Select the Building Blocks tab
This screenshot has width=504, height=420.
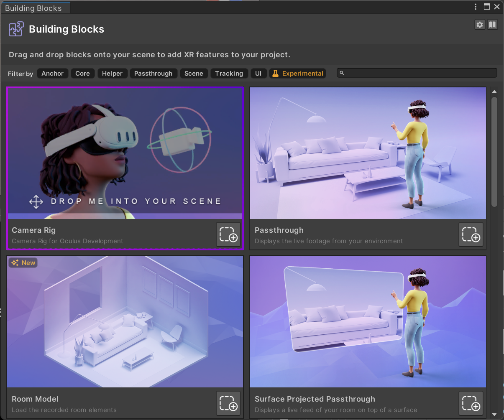[33, 8]
